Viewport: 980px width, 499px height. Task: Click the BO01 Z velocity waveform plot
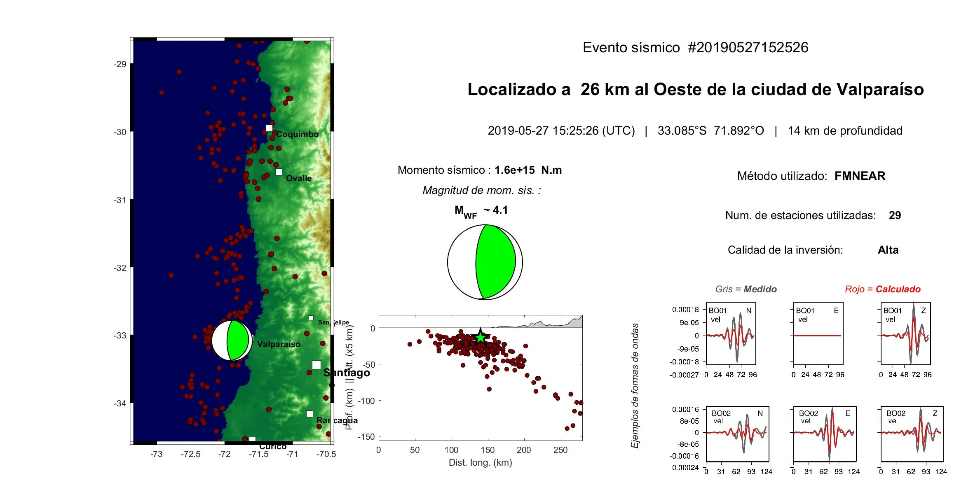pos(906,333)
